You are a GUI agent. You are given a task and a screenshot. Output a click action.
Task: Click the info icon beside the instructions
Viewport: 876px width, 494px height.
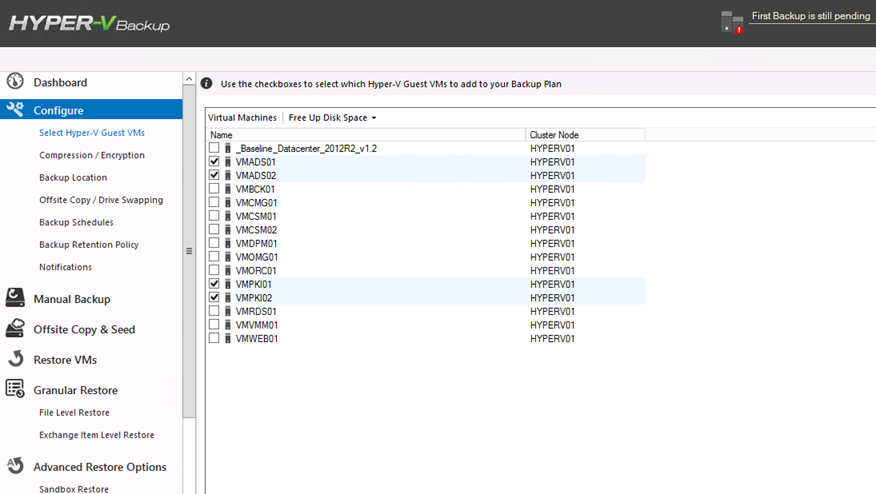(206, 83)
